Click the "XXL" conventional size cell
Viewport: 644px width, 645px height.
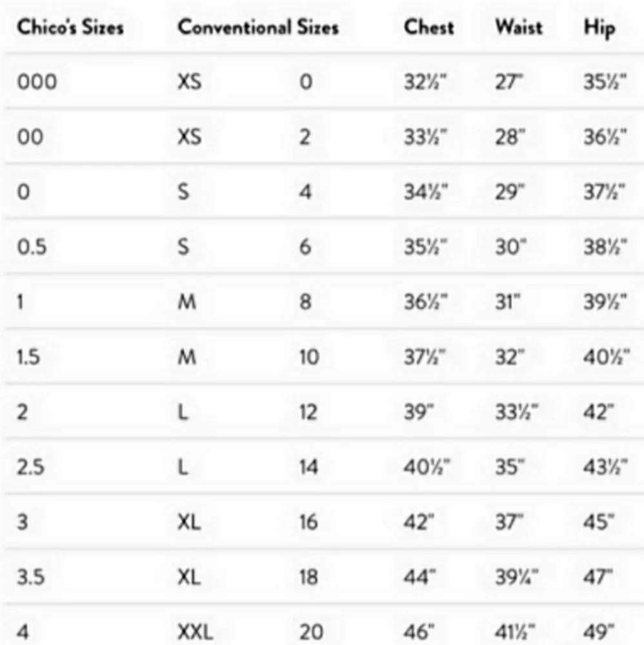point(195,631)
